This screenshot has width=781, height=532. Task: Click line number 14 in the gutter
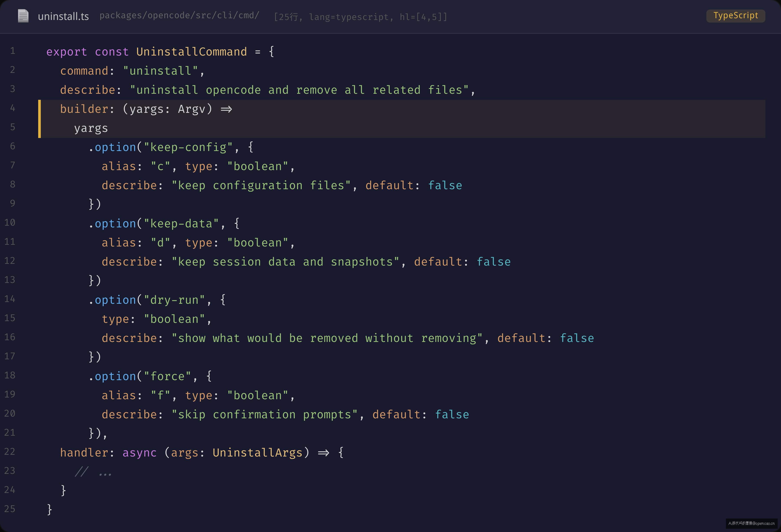(x=10, y=299)
